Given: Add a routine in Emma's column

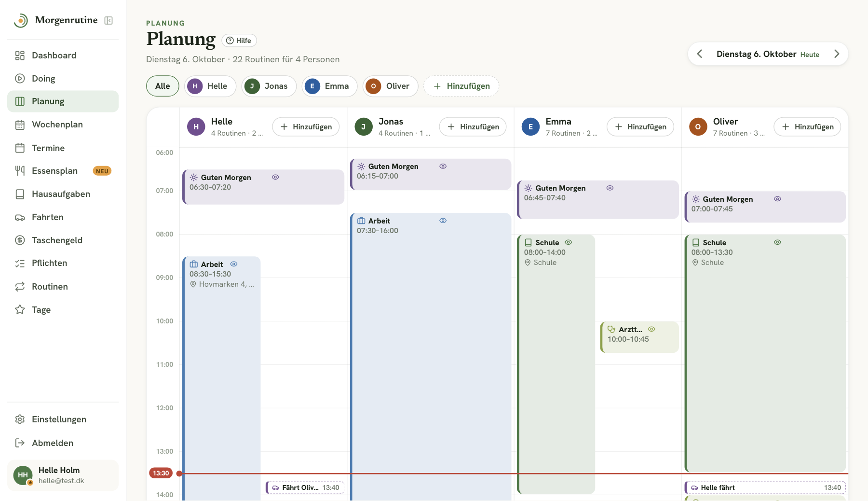Looking at the screenshot, I should (x=640, y=127).
